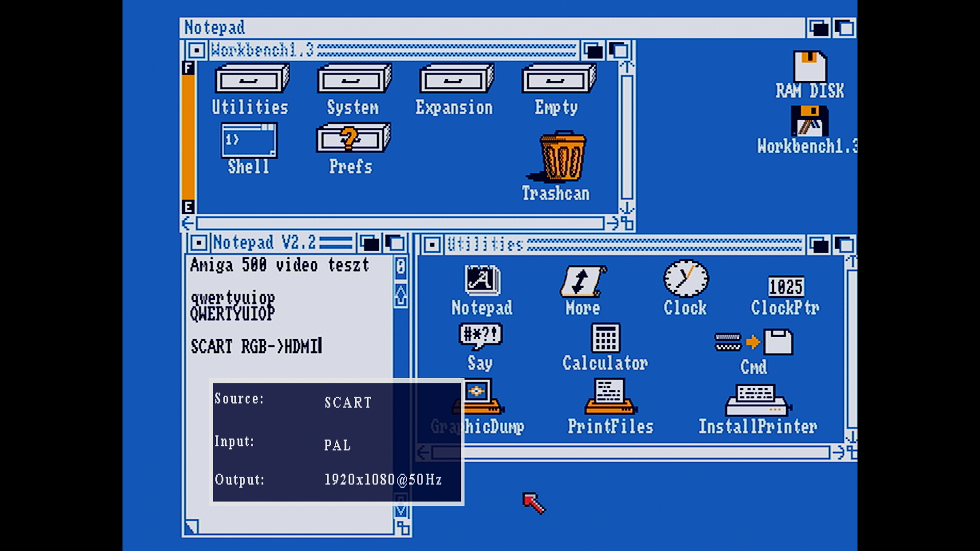The image size is (980, 551).
Task: Click Workbench1.3 window scroll up arrow
Action: click(x=627, y=67)
